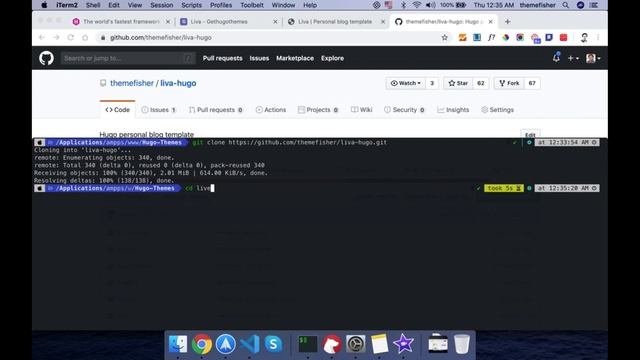This screenshot has height=360, width=640.
Task: Open the GitHub home logo
Action: pyautogui.click(x=46, y=58)
